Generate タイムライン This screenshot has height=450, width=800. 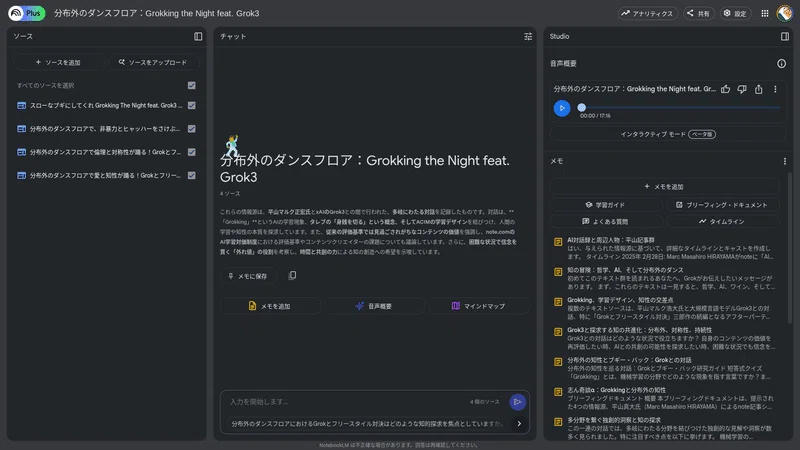pos(722,221)
